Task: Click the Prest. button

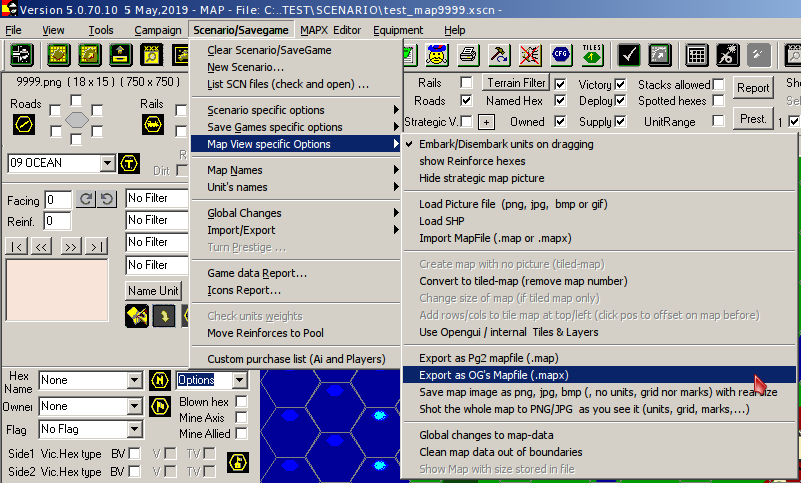Action: coord(753,119)
